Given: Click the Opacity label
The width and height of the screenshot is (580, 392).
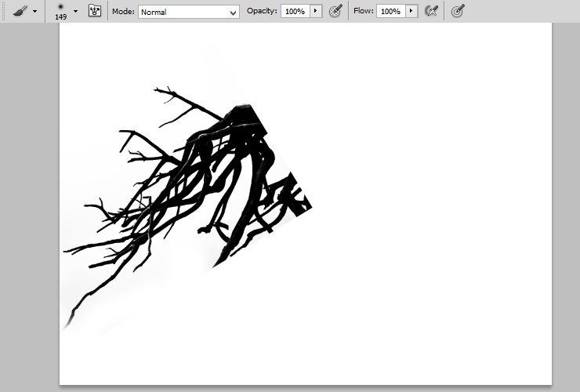Looking at the screenshot, I should pyautogui.click(x=262, y=11).
